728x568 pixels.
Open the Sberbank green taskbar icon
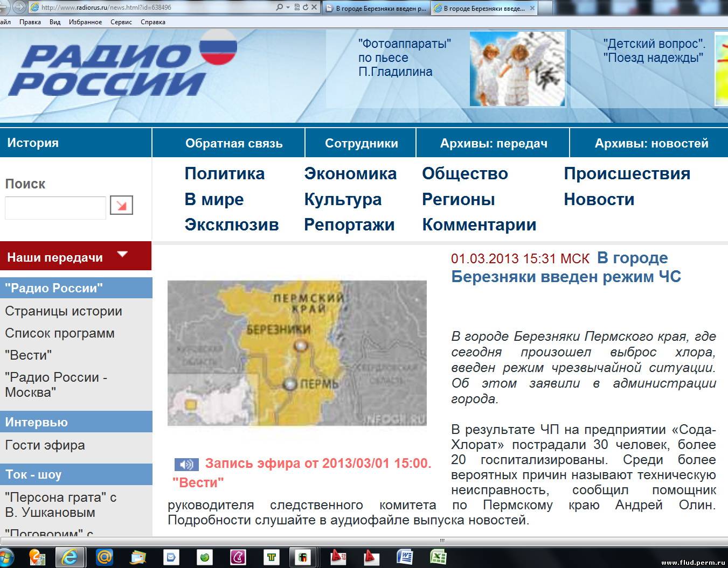pos(205,557)
